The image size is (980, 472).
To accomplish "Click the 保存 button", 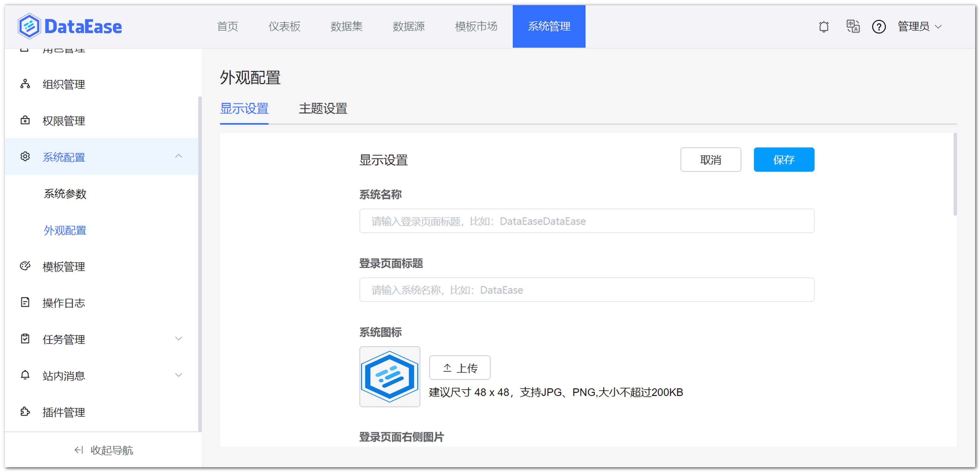I will 784,160.
